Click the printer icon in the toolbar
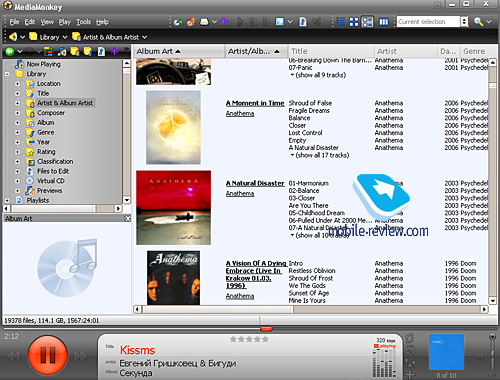The image size is (500, 380). tap(204, 22)
